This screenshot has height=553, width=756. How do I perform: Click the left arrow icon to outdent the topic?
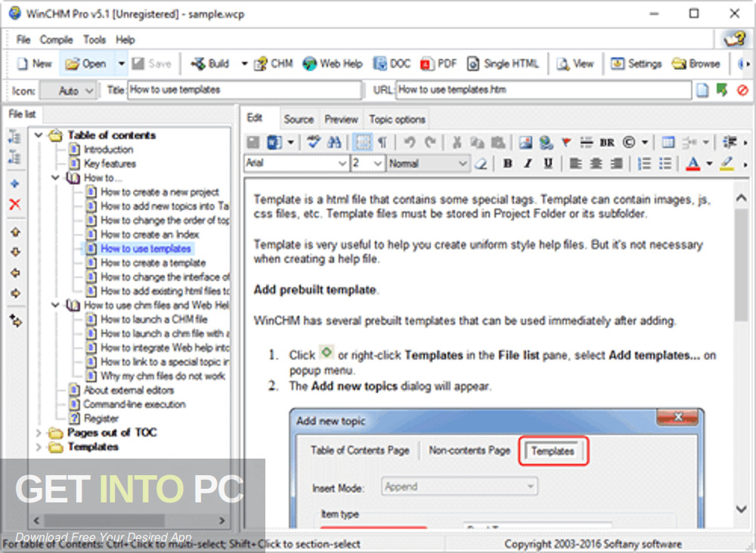click(15, 273)
